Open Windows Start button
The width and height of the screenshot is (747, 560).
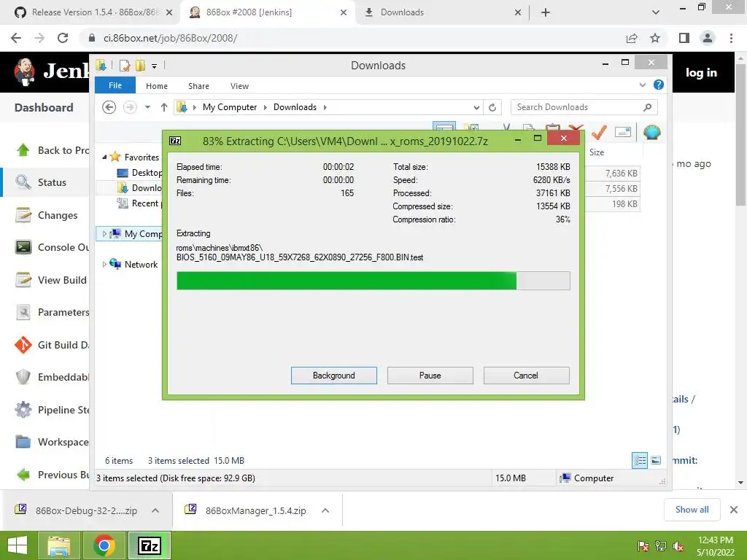(18, 545)
